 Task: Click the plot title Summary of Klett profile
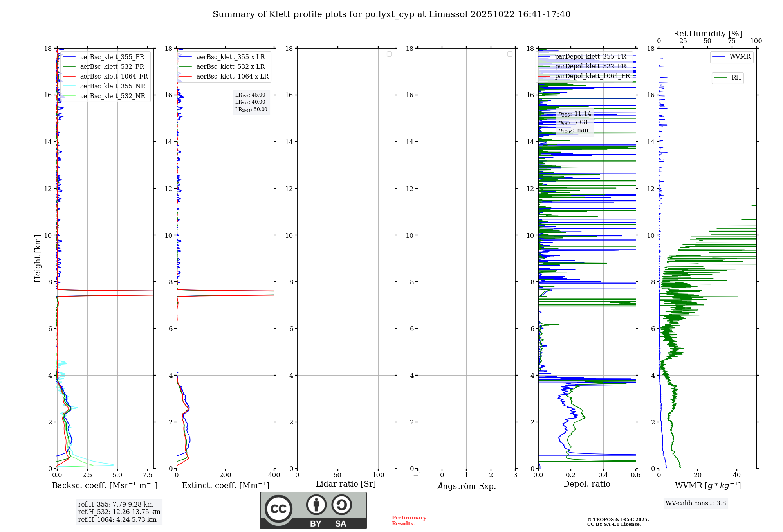click(391, 14)
